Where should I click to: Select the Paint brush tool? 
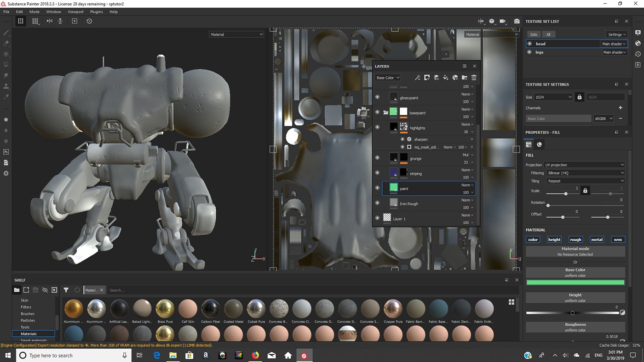[x=6, y=33]
